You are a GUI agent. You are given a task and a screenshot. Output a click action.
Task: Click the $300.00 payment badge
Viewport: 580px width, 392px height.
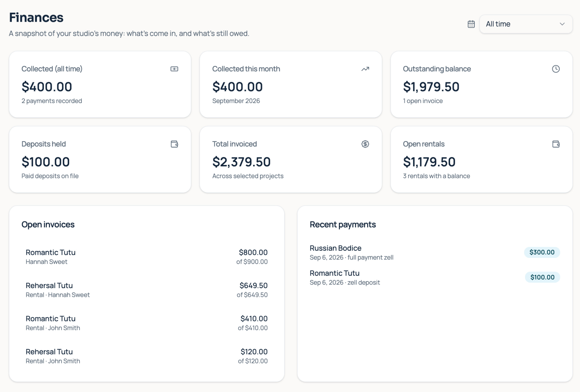pyautogui.click(x=542, y=252)
